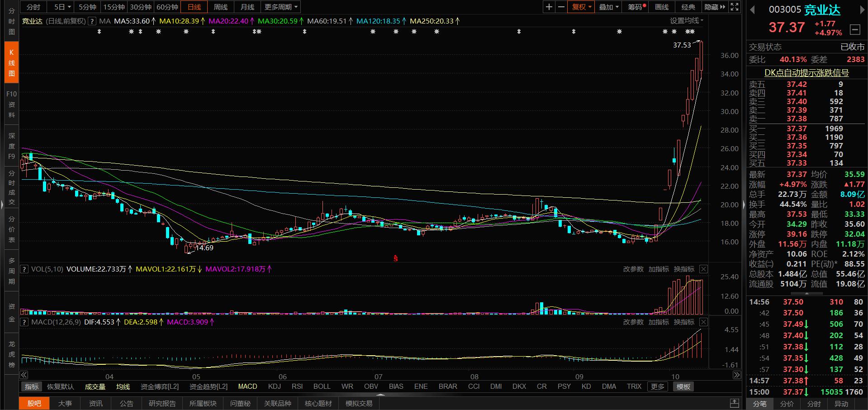
Task: Switch to 分价 tab in trade panel
Action: tap(787, 404)
